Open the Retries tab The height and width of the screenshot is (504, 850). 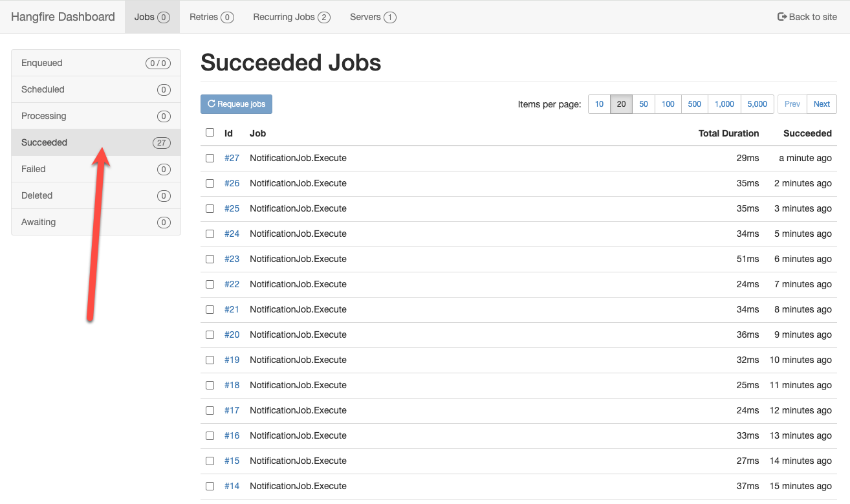coord(211,17)
